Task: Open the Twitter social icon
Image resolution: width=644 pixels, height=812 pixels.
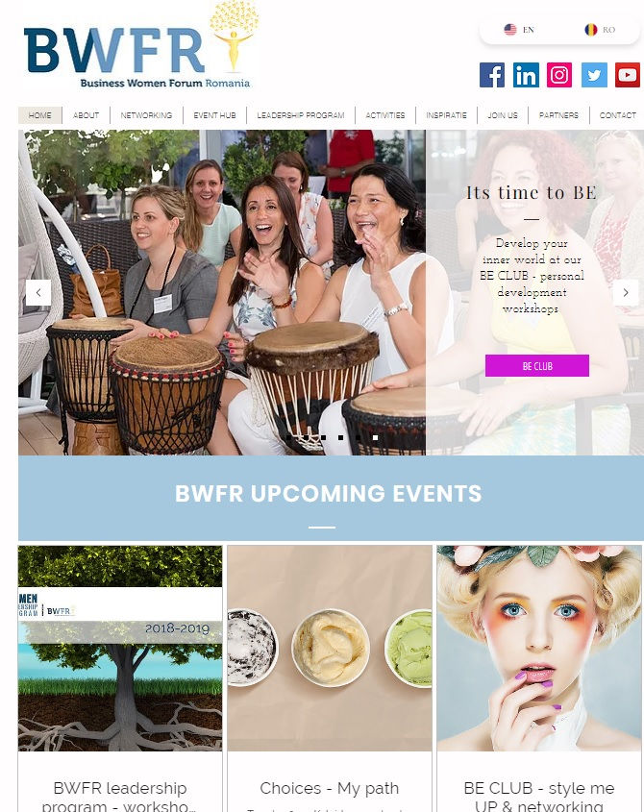Action: 594,75
